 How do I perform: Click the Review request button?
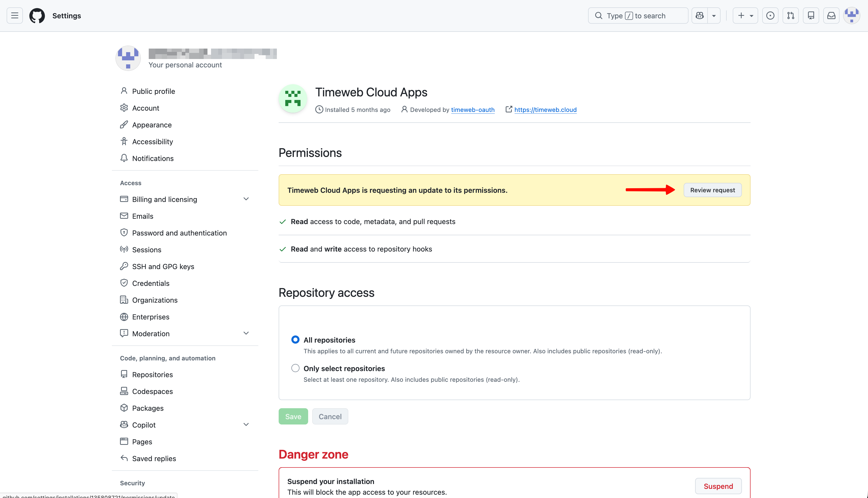(712, 190)
